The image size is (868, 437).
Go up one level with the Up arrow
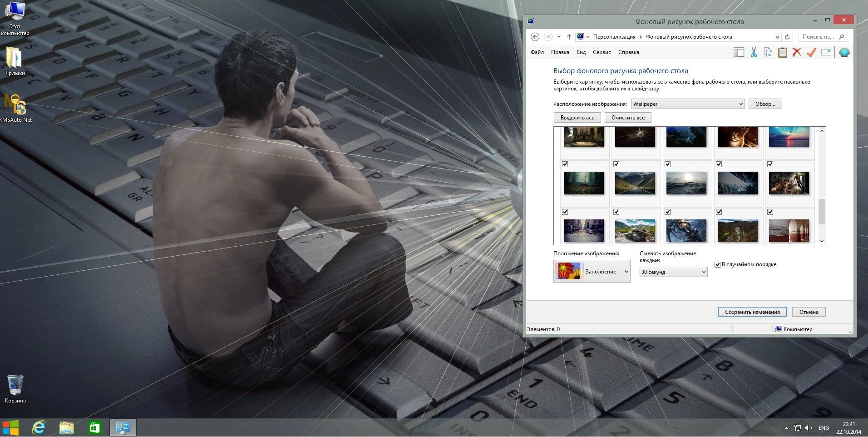[569, 37]
